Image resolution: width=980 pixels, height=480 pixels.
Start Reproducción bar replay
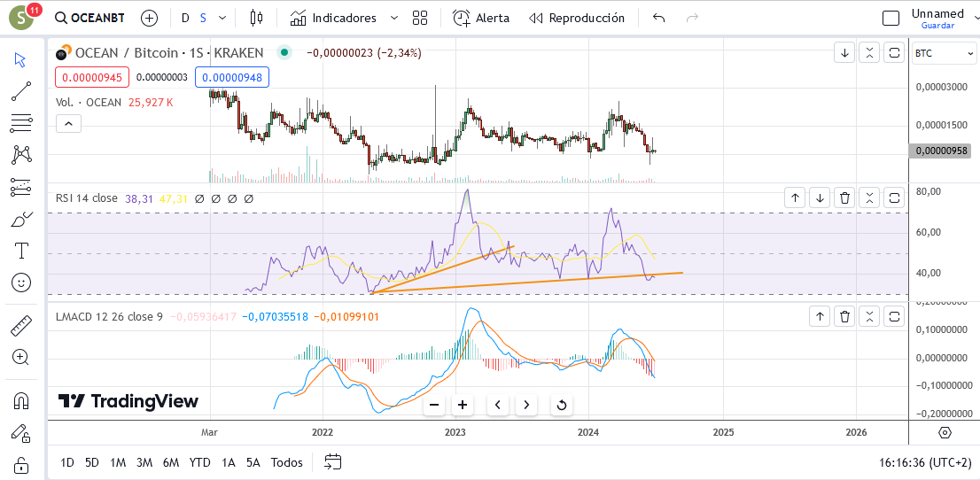pos(576,18)
